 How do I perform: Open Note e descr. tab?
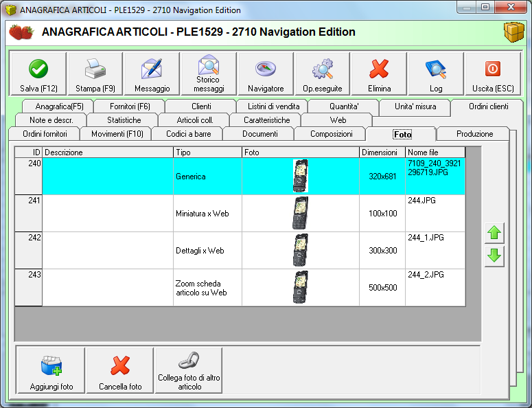(x=51, y=120)
